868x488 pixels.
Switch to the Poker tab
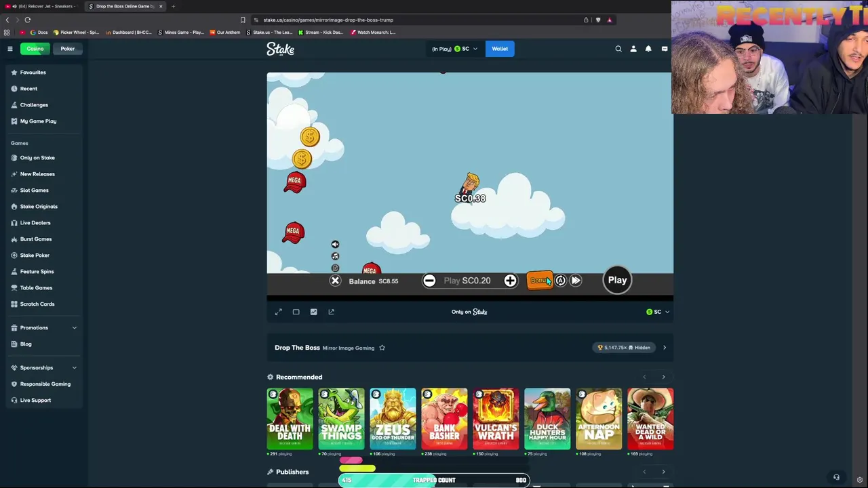pos(67,49)
